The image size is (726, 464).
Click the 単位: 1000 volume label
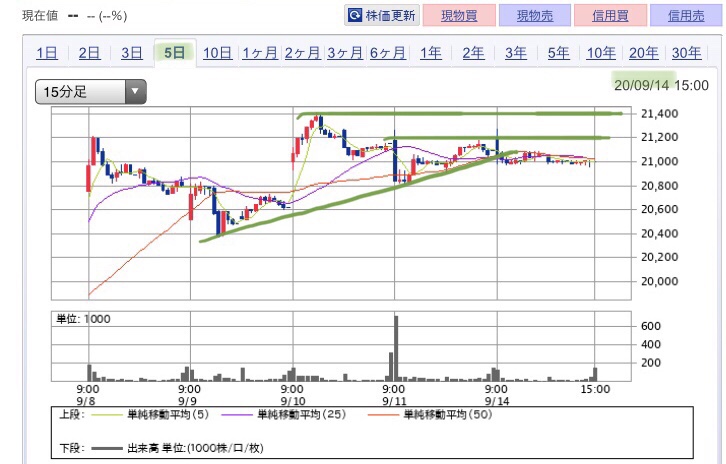[83, 319]
